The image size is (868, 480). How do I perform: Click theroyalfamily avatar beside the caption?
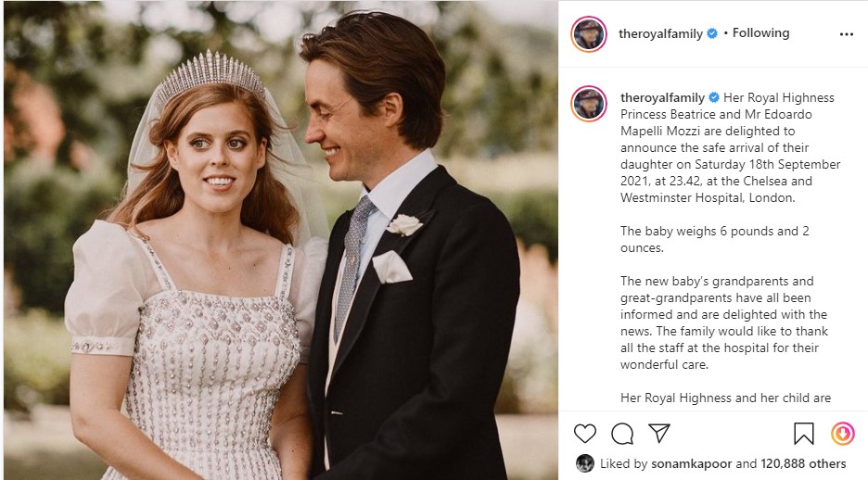point(589,104)
